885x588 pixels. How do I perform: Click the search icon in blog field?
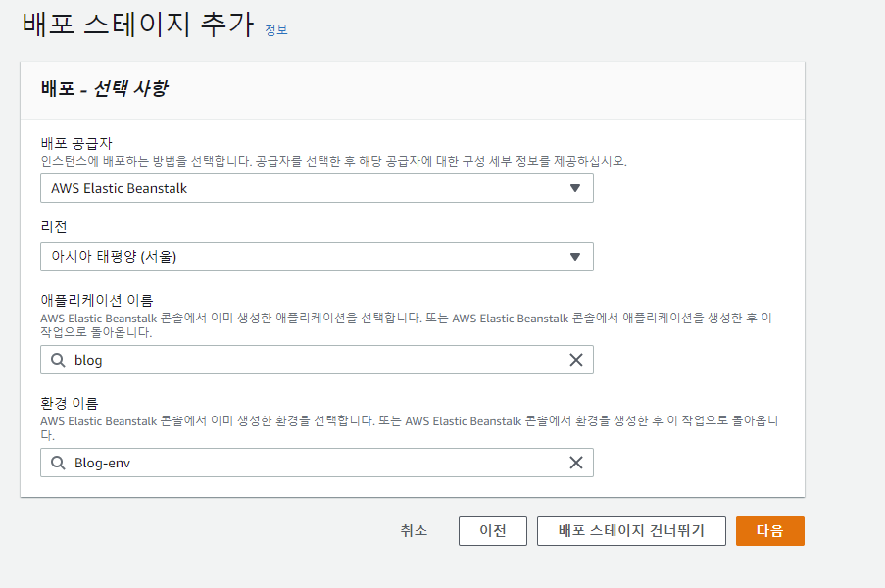[x=58, y=360]
